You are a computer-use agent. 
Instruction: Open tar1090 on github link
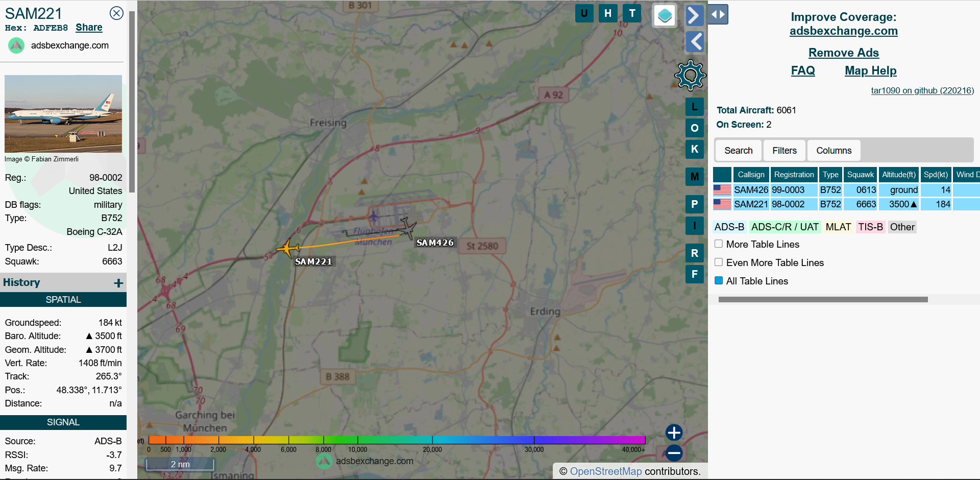click(x=922, y=90)
